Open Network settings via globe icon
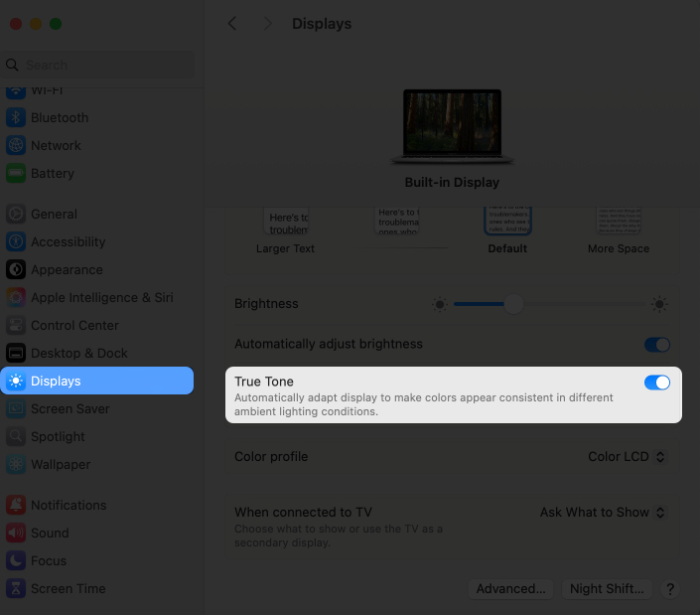The height and width of the screenshot is (615, 700). [x=15, y=145]
